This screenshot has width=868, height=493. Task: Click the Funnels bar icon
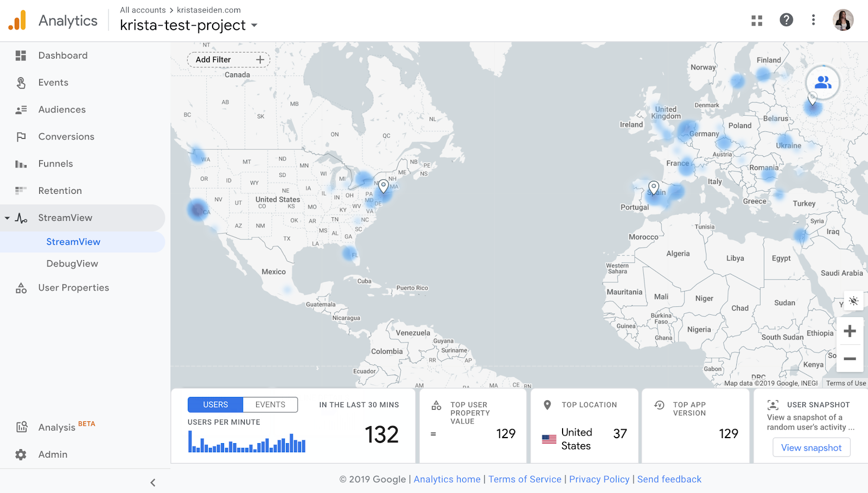pyautogui.click(x=21, y=164)
